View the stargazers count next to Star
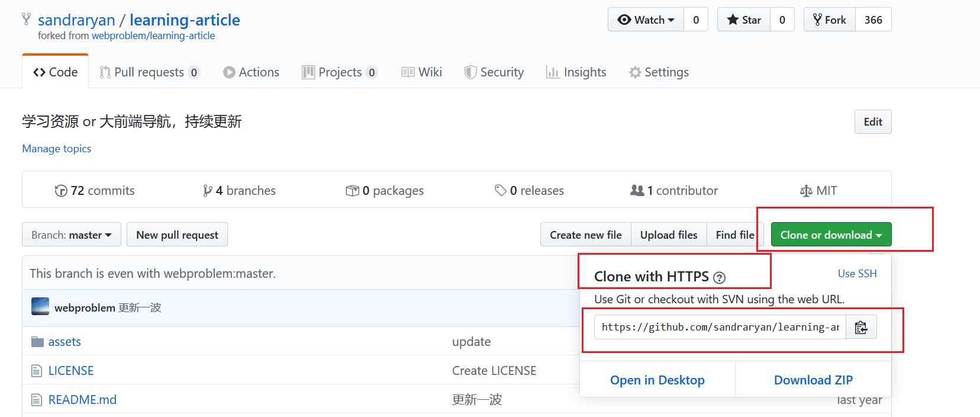The width and height of the screenshot is (980, 417). (782, 20)
